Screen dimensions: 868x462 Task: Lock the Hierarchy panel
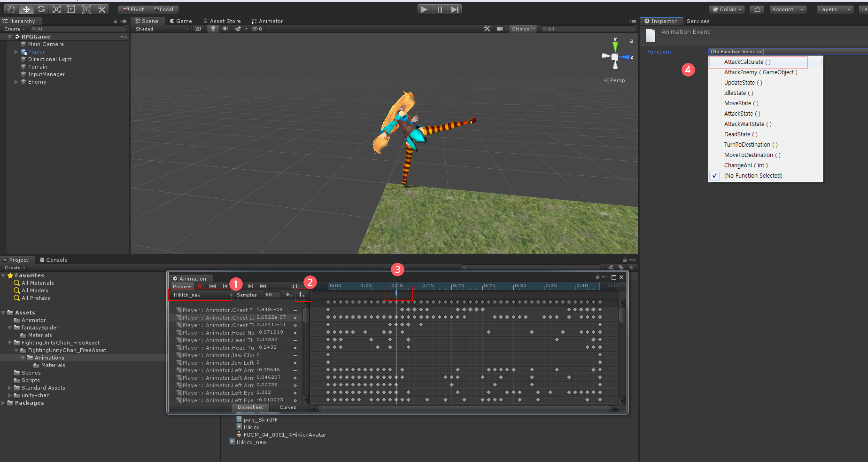[115, 21]
